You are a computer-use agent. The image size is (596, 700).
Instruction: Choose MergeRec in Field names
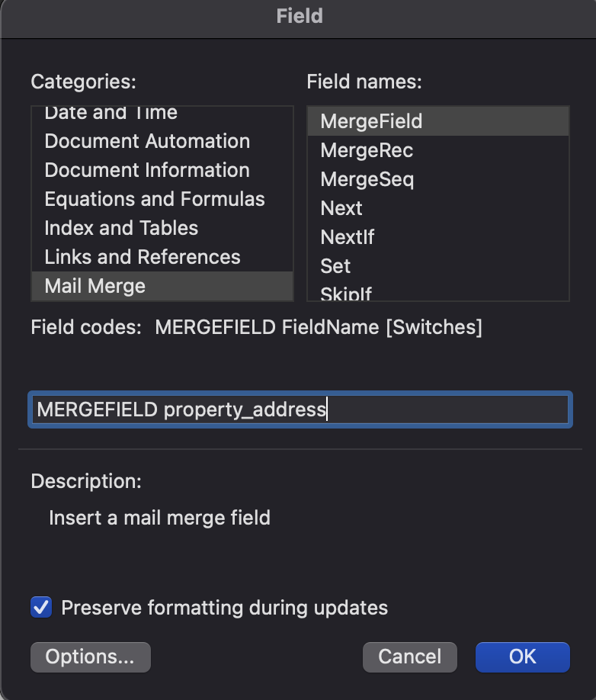[x=438, y=150]
